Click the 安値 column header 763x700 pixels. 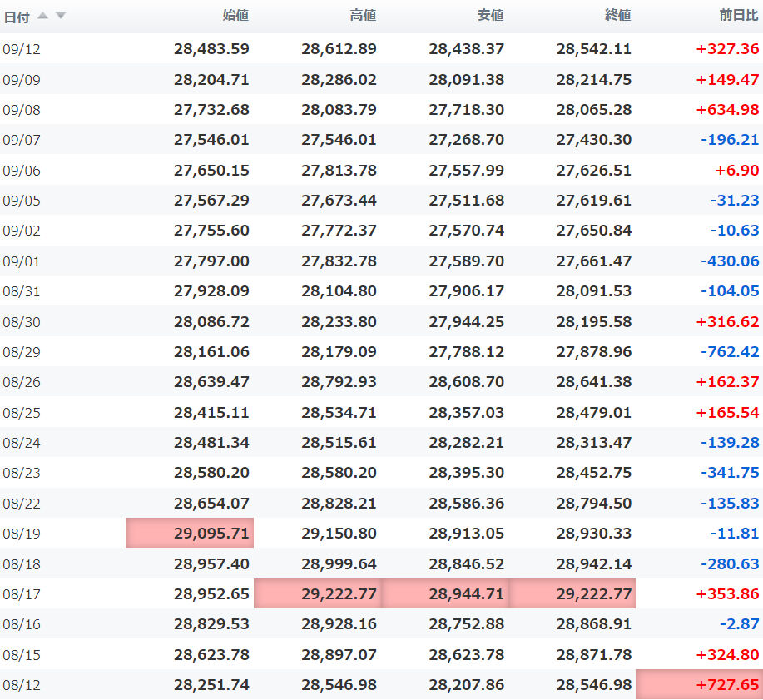pos(491,16)
